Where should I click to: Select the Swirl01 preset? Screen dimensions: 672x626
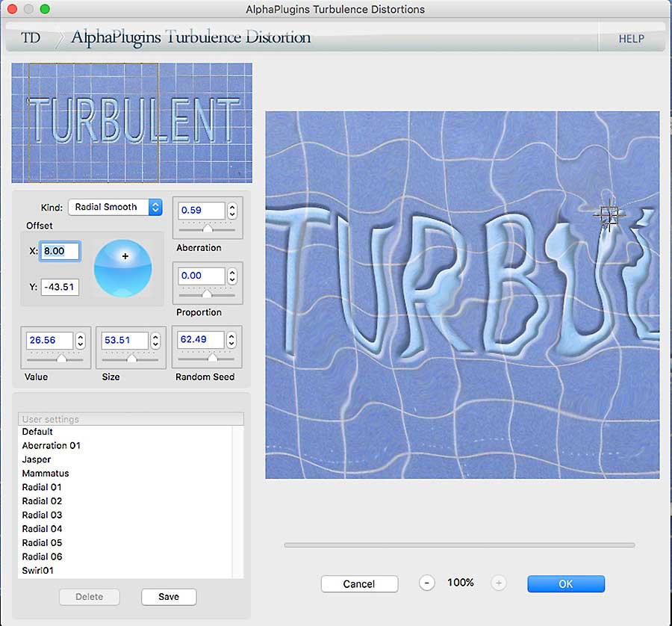(x=38, y=571)
